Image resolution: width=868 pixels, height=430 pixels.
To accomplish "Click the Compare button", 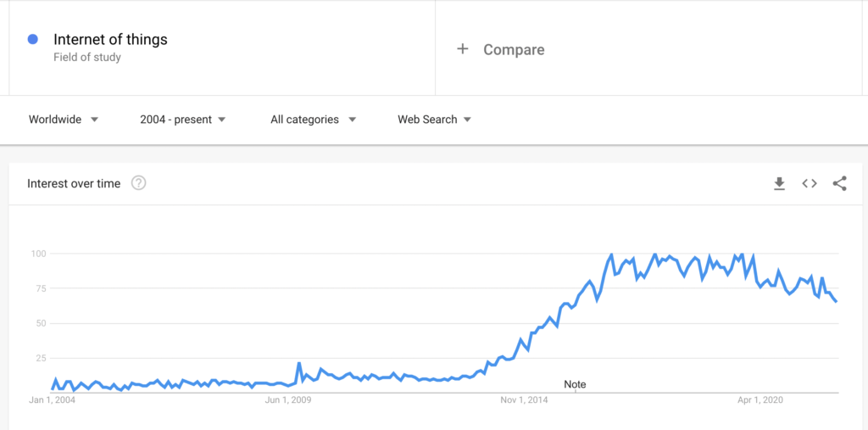I will (x=514, y=49).
